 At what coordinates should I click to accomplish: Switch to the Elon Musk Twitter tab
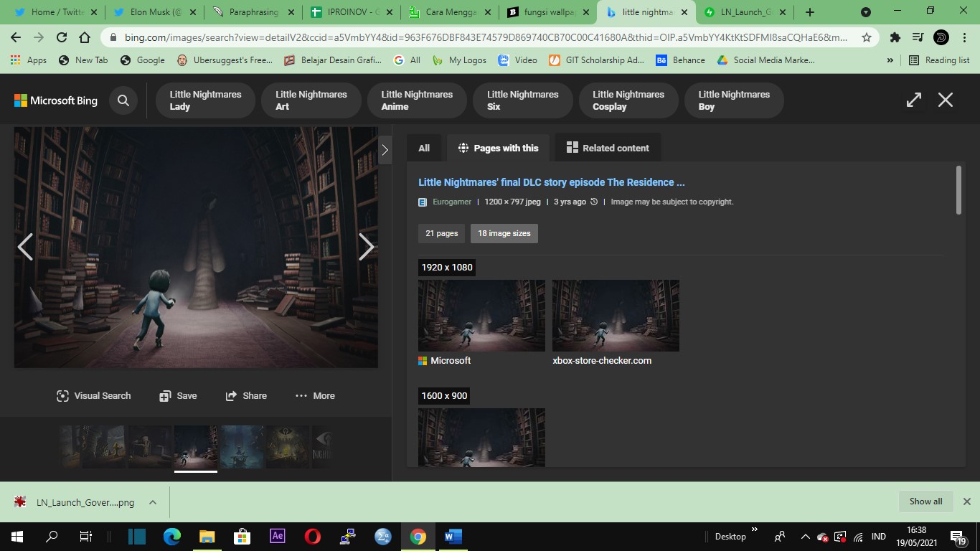154,12
